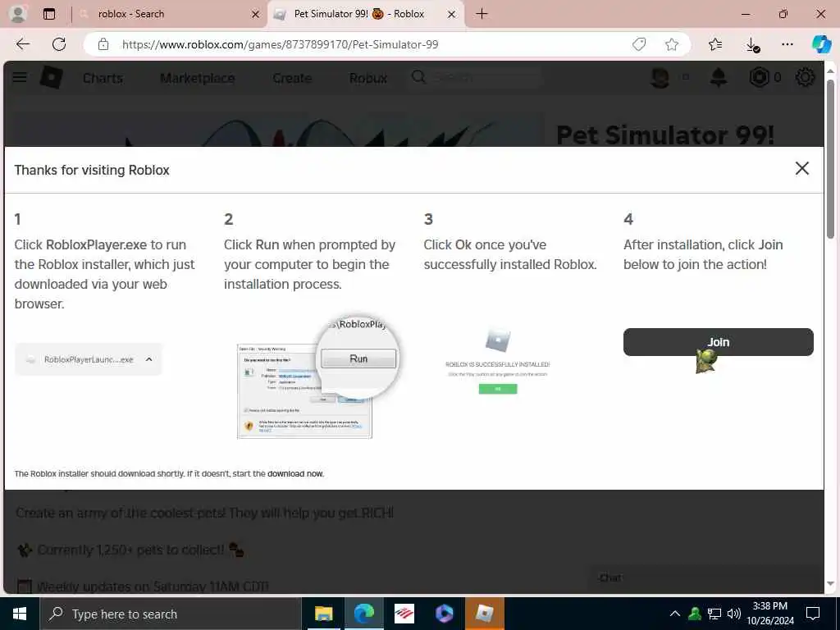Open the Downloads icon in toolbar

(752, 45)
